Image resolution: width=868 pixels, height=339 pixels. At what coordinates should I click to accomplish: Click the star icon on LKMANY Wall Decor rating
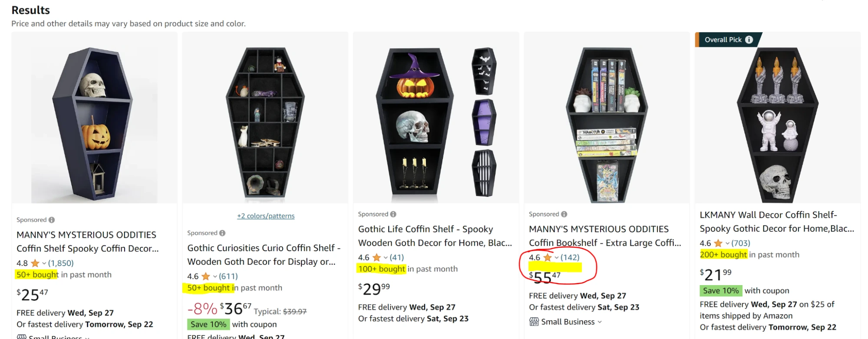pyautogui.click(x=718, y=243)
